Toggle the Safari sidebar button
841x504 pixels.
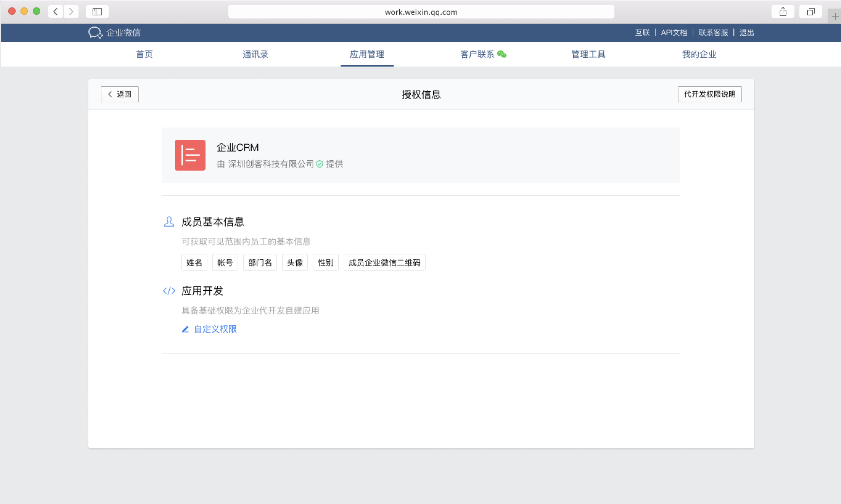pyautogui.click(x=97, y=12)
